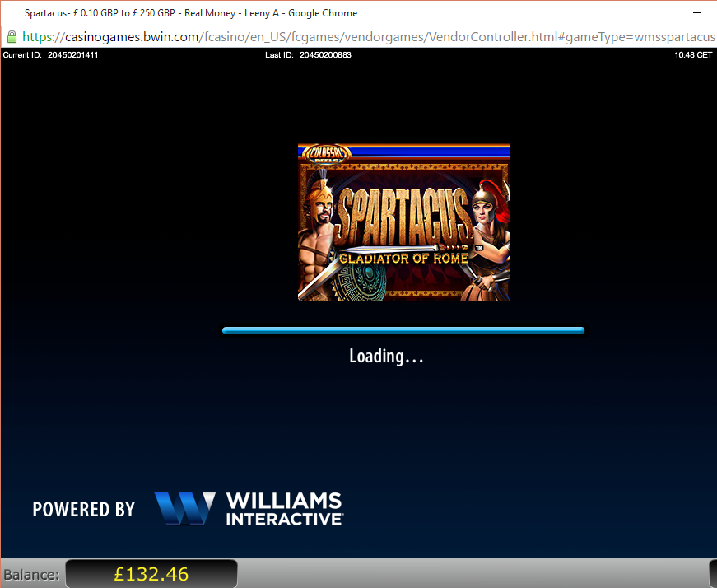
Task: Click the 10:48 CET clock
Action: click(693, 55)
